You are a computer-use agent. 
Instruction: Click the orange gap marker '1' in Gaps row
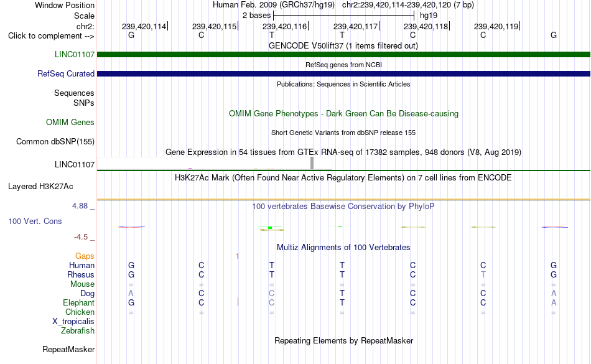[237, 256]
